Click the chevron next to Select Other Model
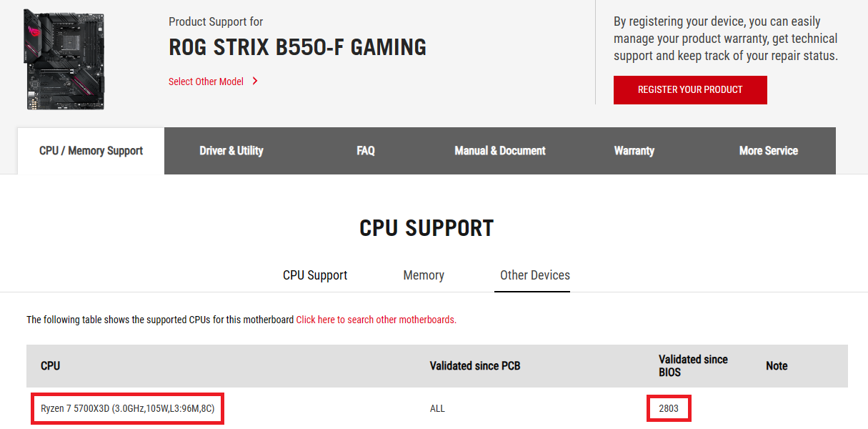This screenshot has width=868, height=429. tap(255, 82)
